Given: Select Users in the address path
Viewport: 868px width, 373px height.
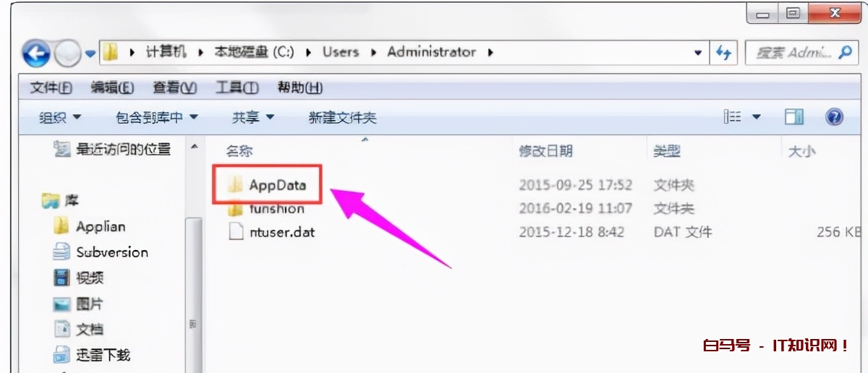Looking at the screenshot, I should [x=341, y=52].
